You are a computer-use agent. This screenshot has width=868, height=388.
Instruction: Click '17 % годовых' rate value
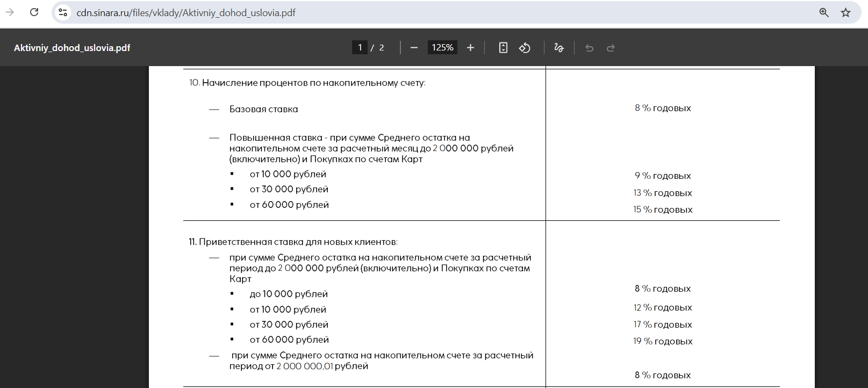(663, 325)
